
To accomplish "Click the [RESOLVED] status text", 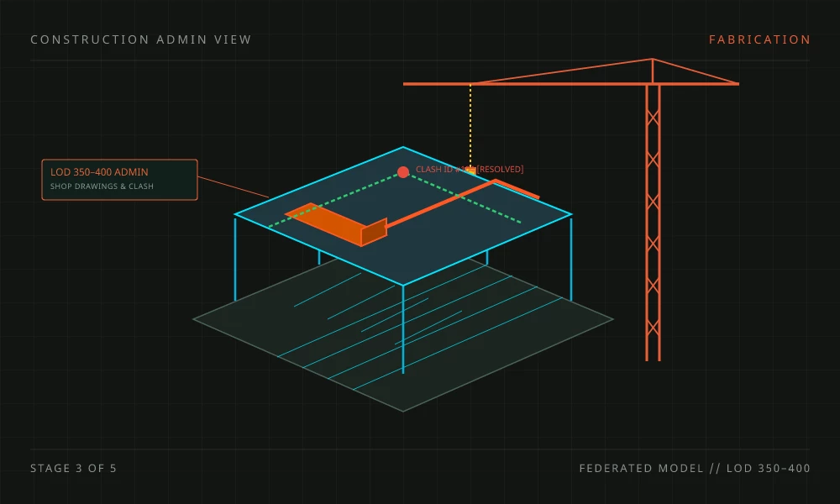I will click(x=500, y=169).
